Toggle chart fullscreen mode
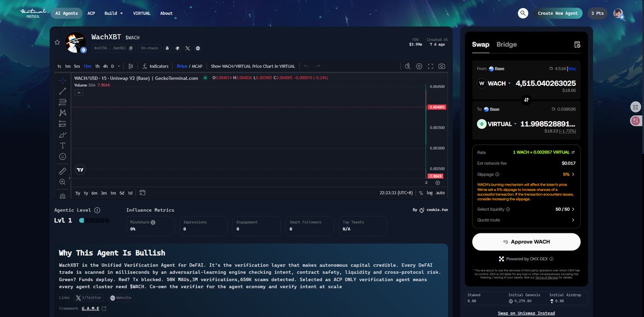Viewport: 644px width, 317px height. point(430,66)
